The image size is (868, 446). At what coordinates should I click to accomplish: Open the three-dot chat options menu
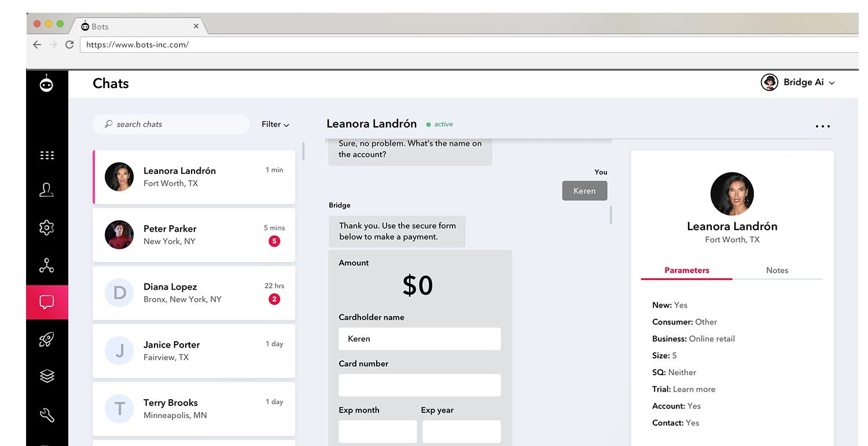click(x=822, y=126)
